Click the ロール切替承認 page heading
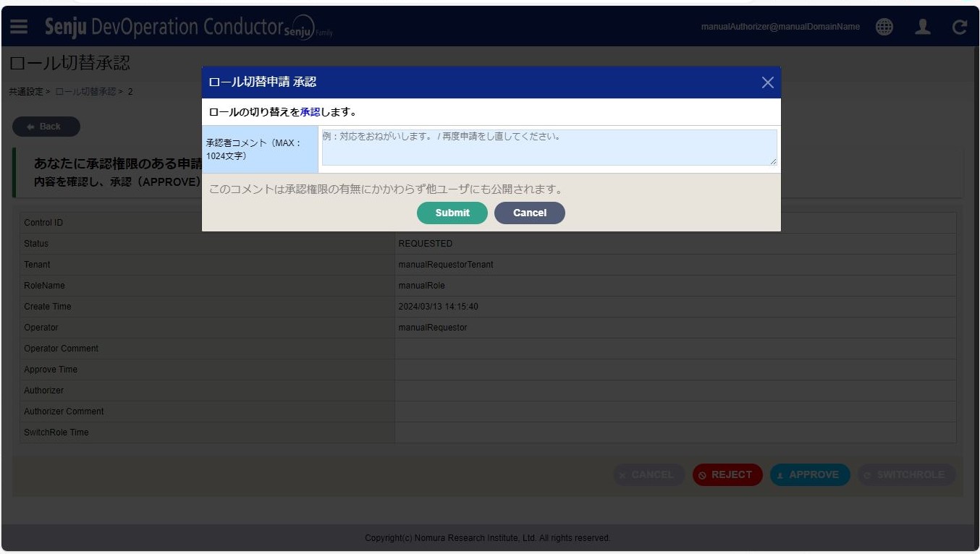This screenshot has height=554, width=980. (69, 63)
